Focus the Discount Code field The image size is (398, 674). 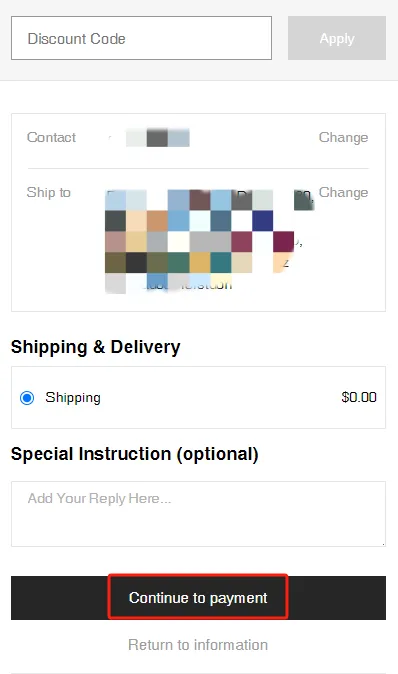[x=141, y=38]
